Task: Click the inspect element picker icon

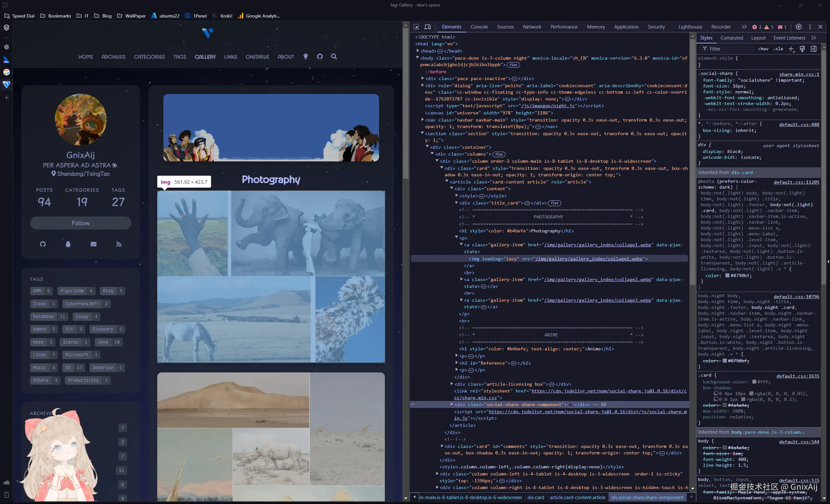Action: coord(416,27)
